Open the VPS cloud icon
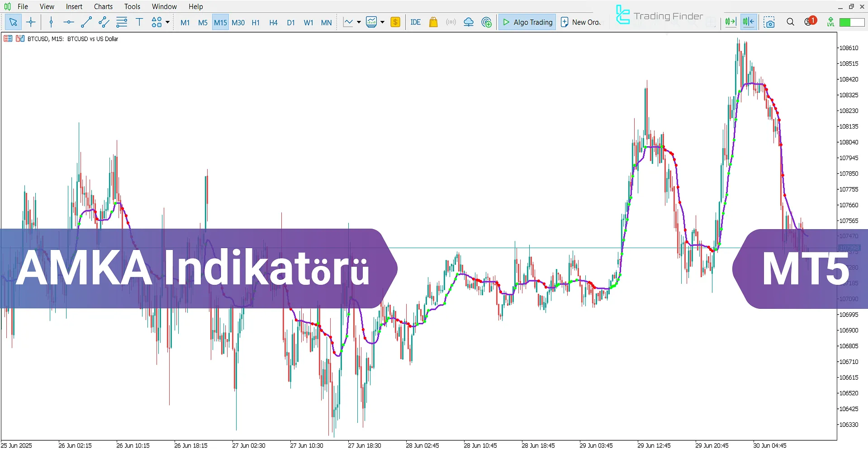The width and height of the screenshot is (868, 451). [x=469, y=22]
